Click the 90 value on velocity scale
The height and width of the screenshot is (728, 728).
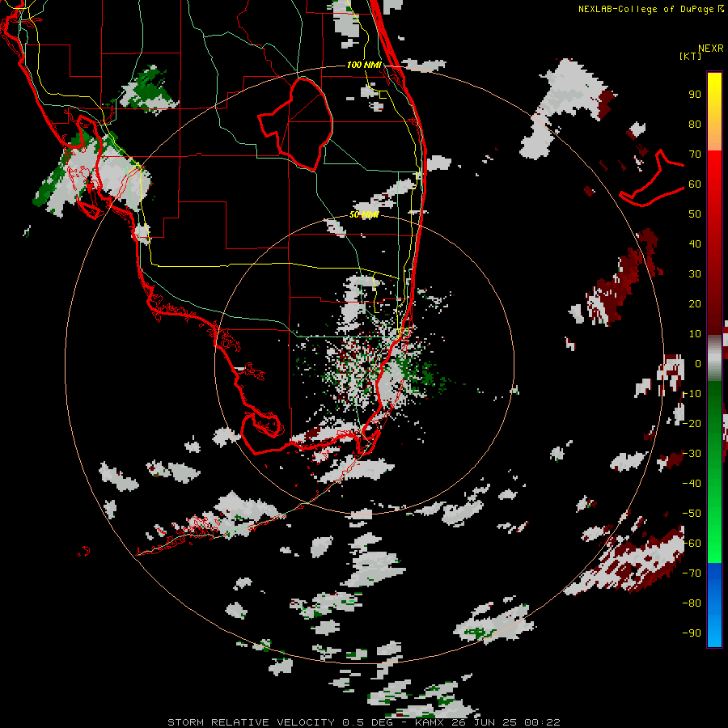[695, 95]
